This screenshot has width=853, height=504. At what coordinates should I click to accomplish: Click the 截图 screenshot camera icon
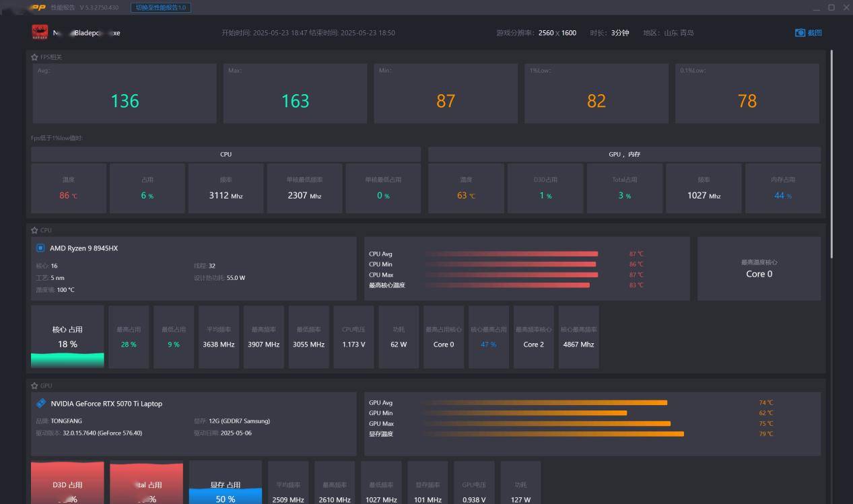(800, 32)
